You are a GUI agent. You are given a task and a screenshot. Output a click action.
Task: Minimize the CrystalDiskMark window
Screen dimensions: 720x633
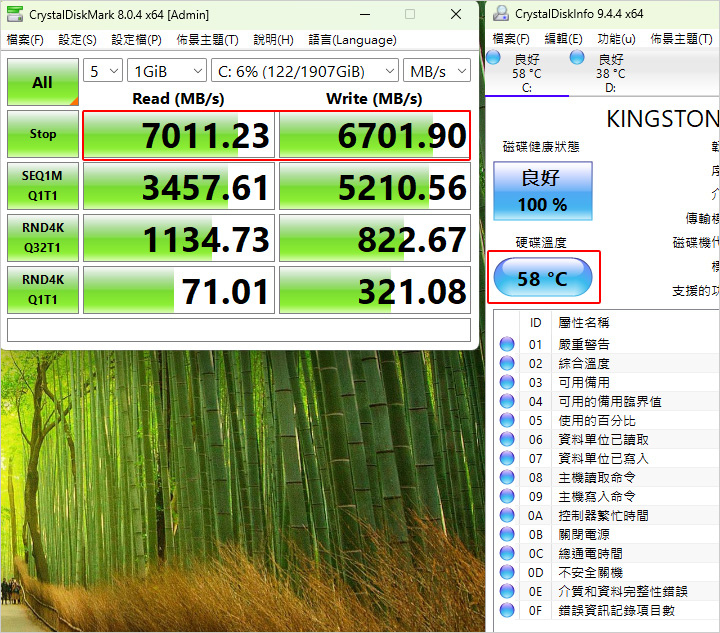(365, 14)
